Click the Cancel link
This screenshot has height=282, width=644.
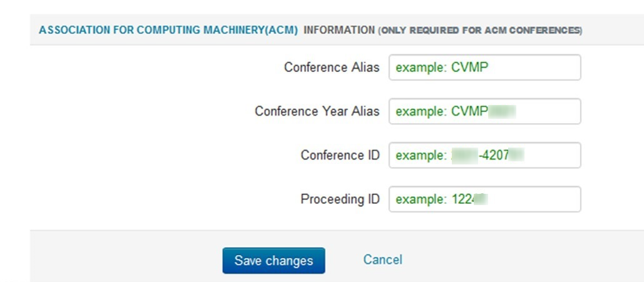(x=382, y=259)
